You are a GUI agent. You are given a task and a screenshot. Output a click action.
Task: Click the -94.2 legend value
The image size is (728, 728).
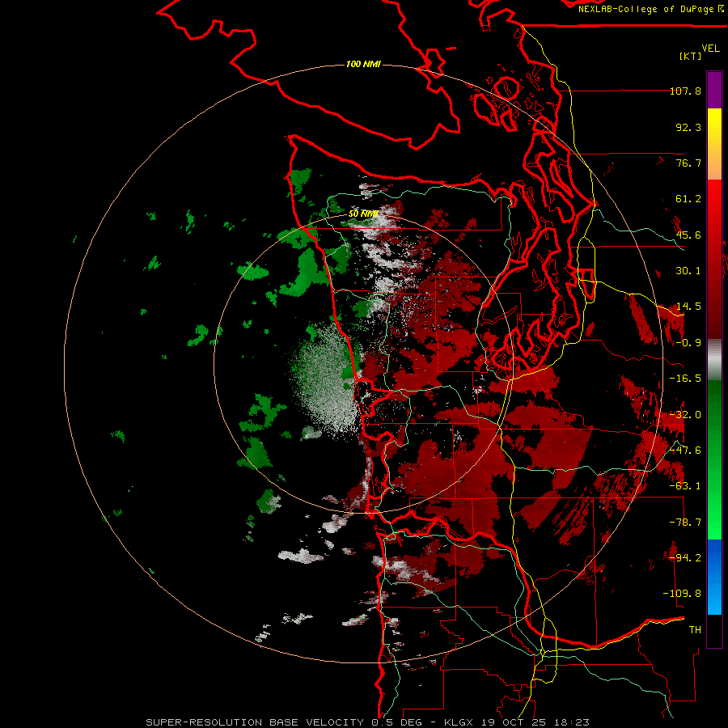685,558
